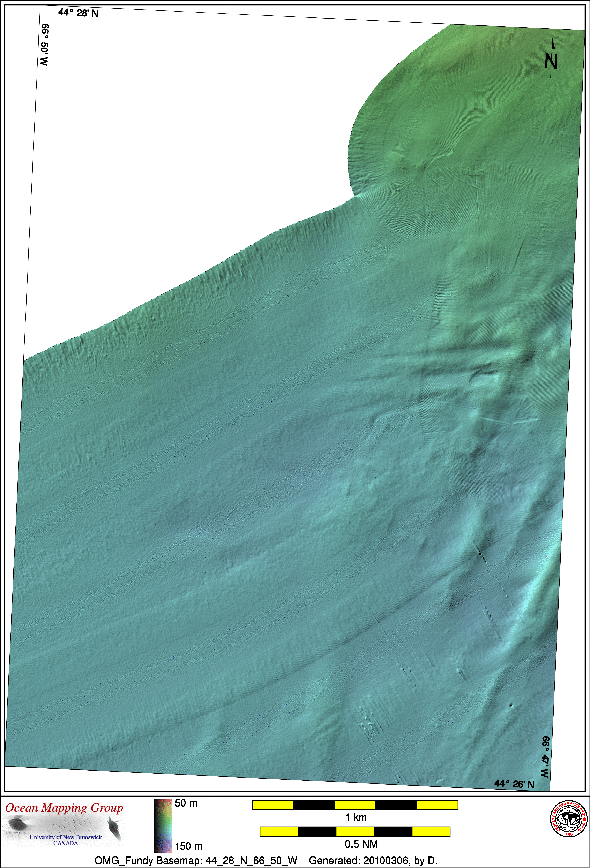This screenshot has height=868, width=590.
Task: Click the 44° 28' N latitude label
Action: 78,13
